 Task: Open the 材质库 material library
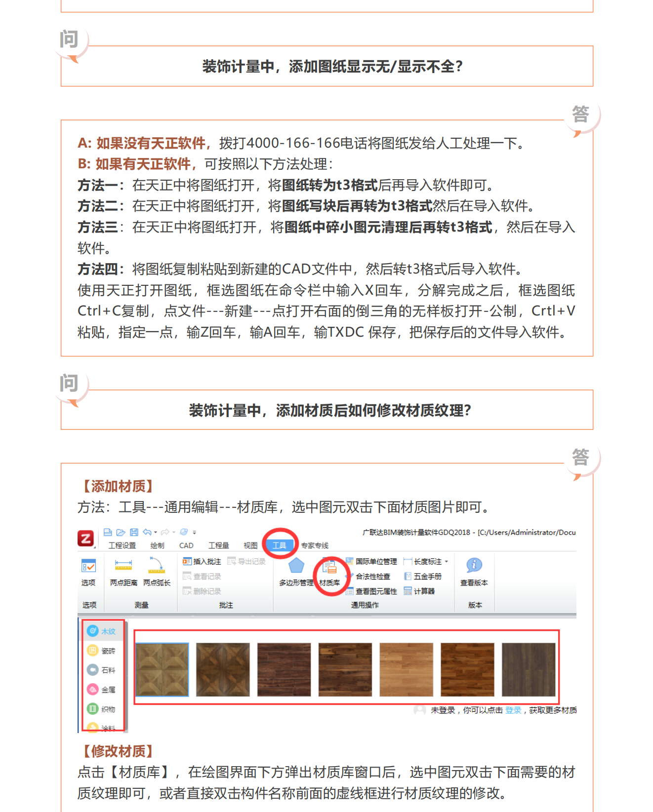coord(329,572)
